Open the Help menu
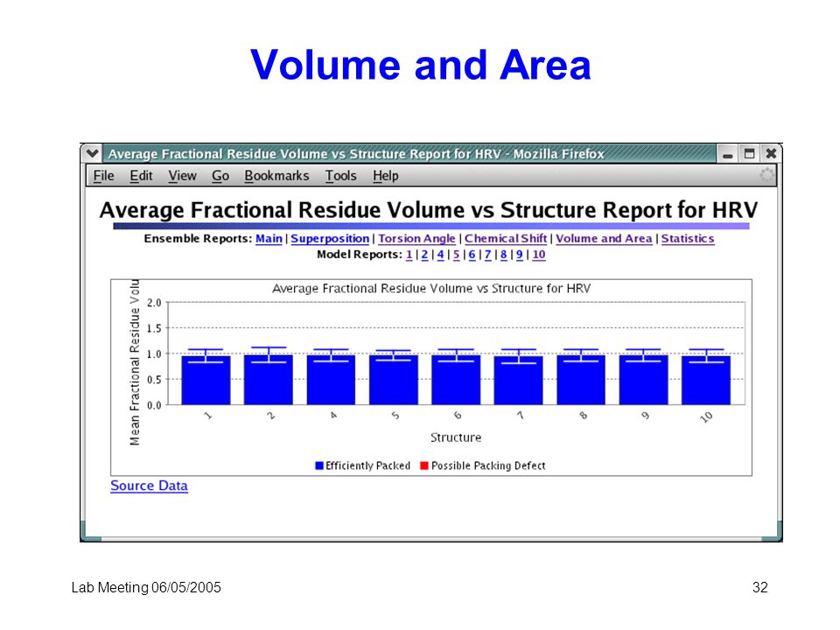 point(385,176)
